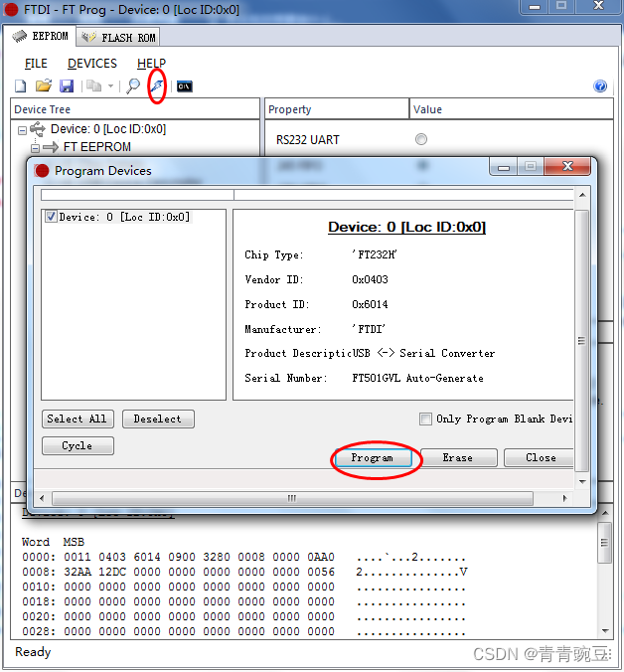Viewport: 624px width, 672px height.
Task: Click hex row 0008: in memory dump
Action: 245,572
